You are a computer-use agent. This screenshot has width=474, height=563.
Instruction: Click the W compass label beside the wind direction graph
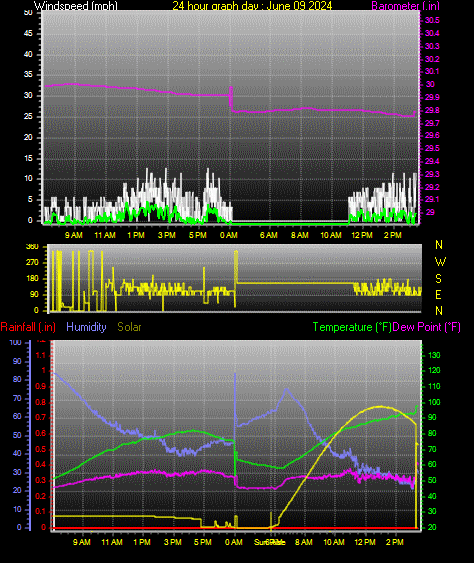[440, 262]
